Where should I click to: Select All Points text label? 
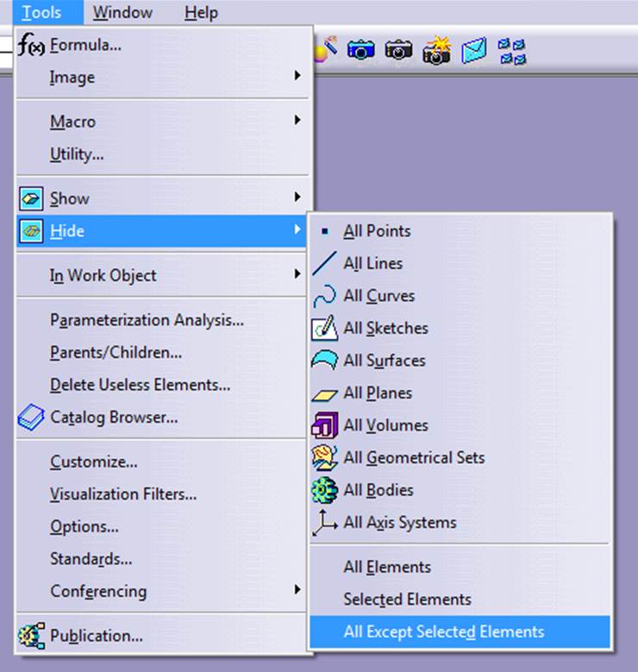[x=377, y=231]
